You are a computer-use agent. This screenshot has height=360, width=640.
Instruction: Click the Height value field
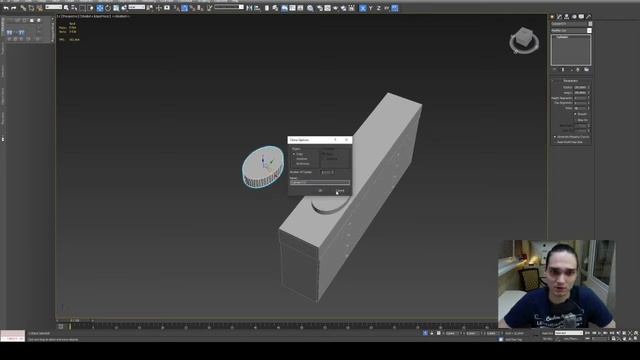[x=580, y=93]
